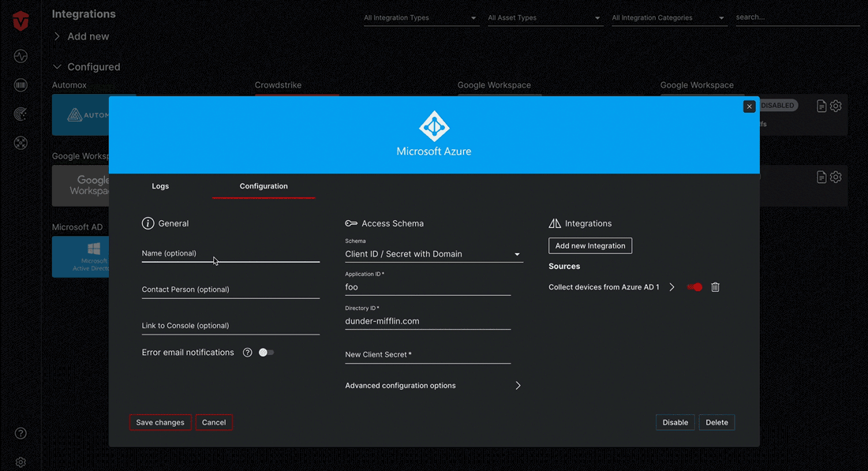Open the barcode assets icon in sidebar

tap(21, 84)
